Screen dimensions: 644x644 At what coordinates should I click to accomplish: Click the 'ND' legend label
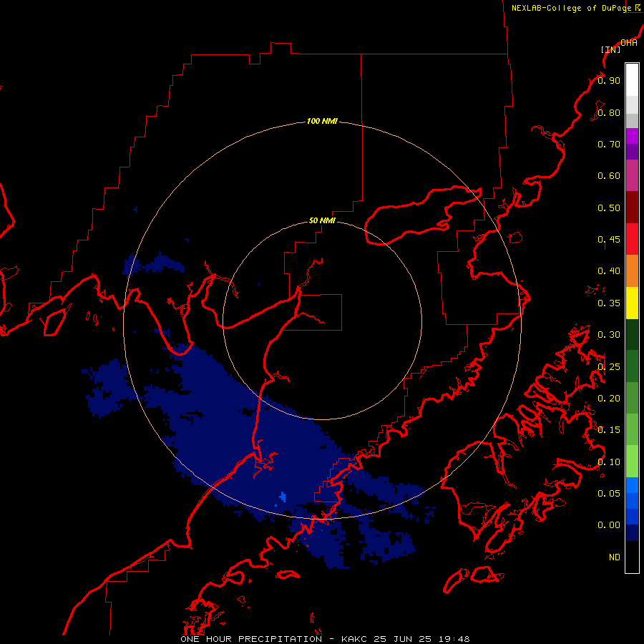[615, 557]
